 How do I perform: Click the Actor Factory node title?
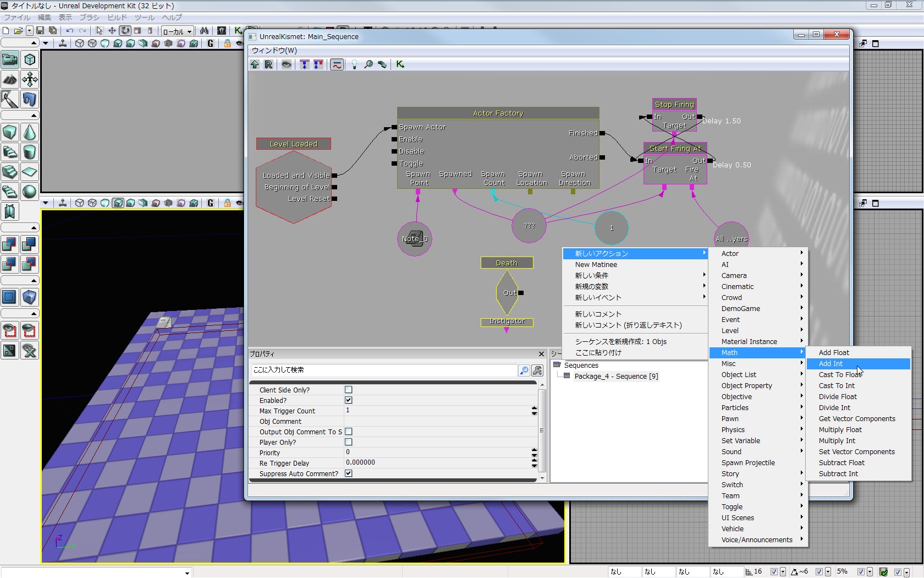498,113
